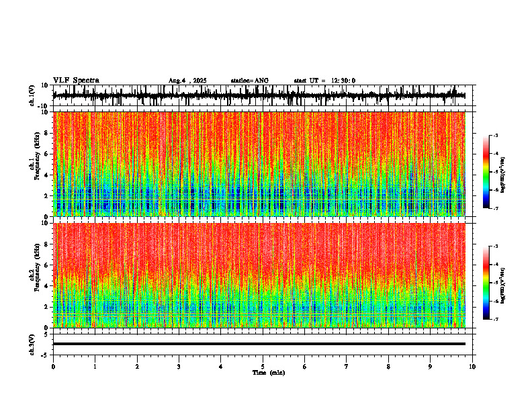The width and height of the screenshot is (532, 411).
Task: Click the "-3" tick on ch.1 colorbar
Action: pyautogui.click(x=495, y=136)
